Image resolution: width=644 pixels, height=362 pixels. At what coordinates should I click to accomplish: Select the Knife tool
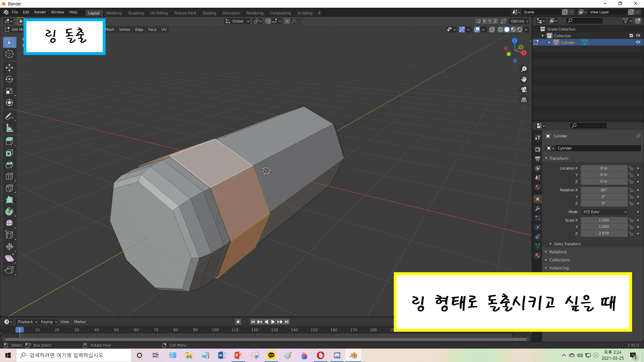tap(9, 188)
